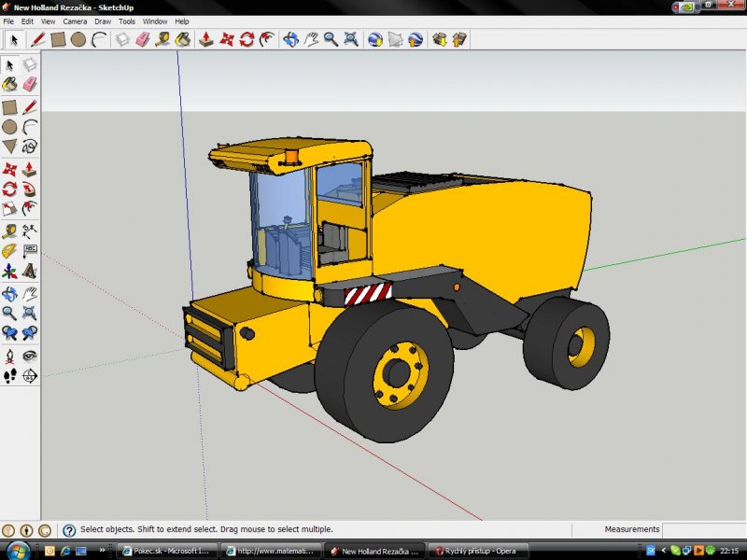Select the Dimension tool
This screenshot has width=747, height=560.
(x=30, y=231)
